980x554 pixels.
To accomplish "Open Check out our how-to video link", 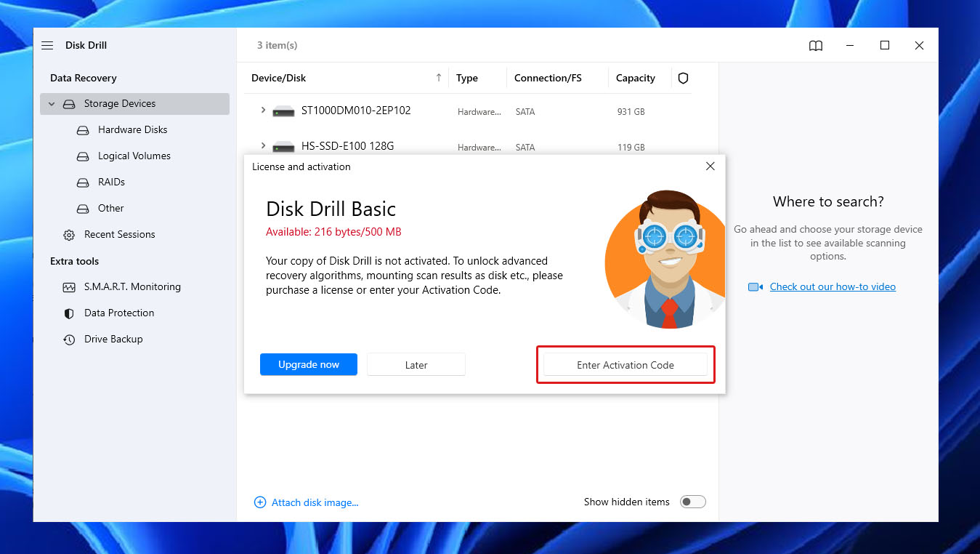I will [x=833, y=286].
